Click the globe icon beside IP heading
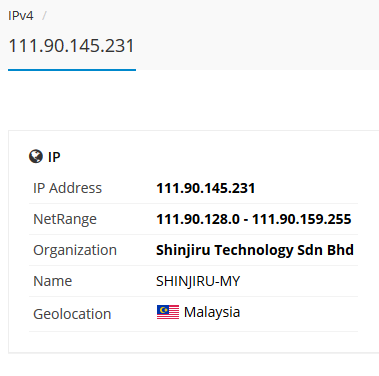 (36, 156)
